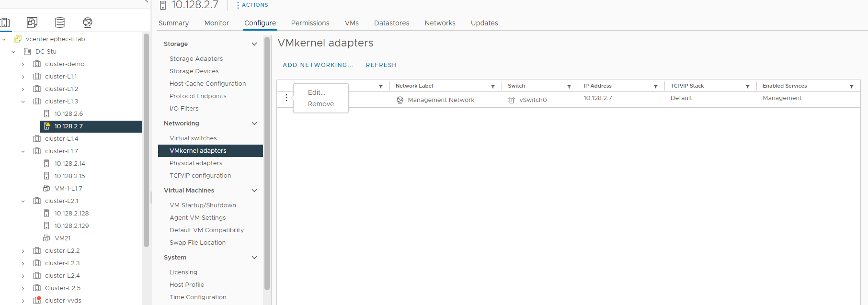Collapse the cluster-L2.1 tree node
Viewport: 868px width, 305px height.
23,201
